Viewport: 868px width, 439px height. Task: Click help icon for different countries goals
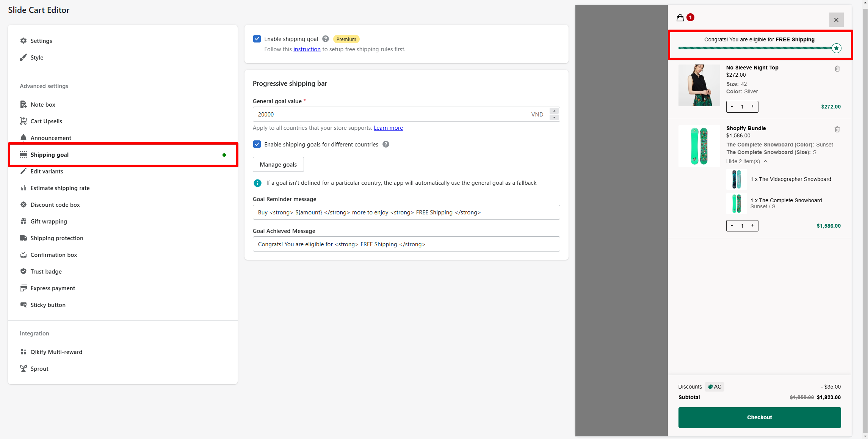385,144
